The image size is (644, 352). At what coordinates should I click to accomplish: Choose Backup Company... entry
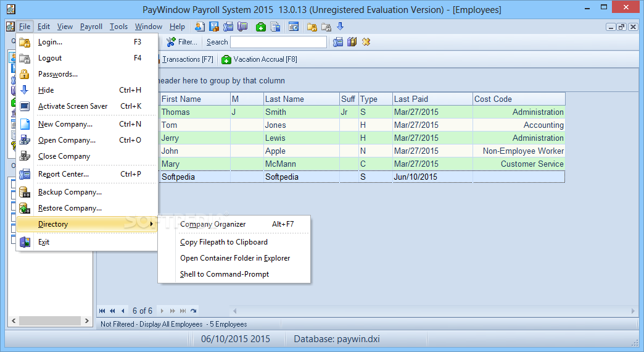(87, 192)
